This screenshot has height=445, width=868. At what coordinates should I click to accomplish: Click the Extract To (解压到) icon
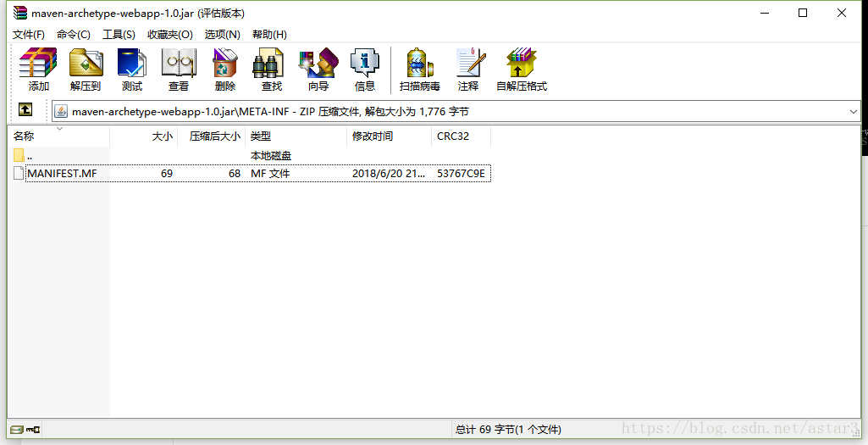tap(86, 63)
